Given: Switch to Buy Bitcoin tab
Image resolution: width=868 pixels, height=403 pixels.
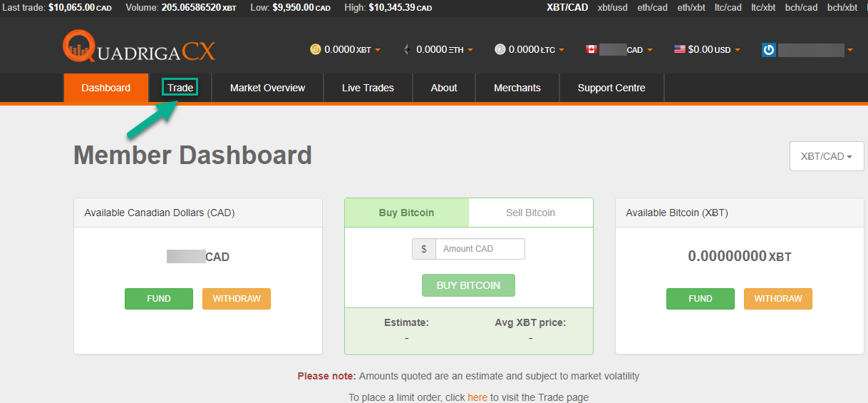Looking at the screenshot, I should (407, 213).
